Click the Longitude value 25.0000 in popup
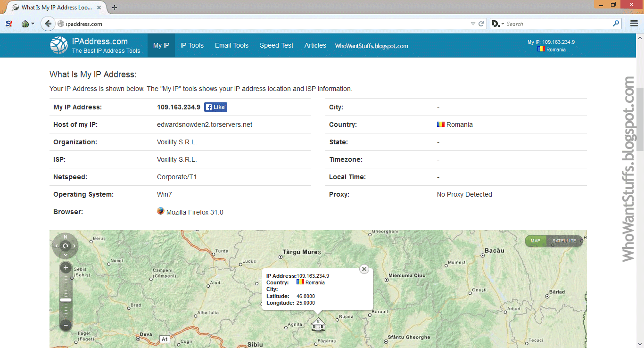This screenshot has height=348, width=644. [x=305, y=303]
